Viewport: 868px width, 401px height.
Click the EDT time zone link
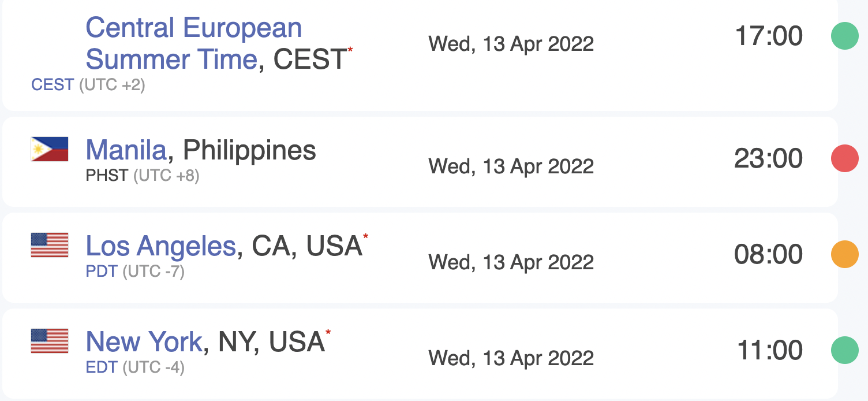[x=102, y=367]
